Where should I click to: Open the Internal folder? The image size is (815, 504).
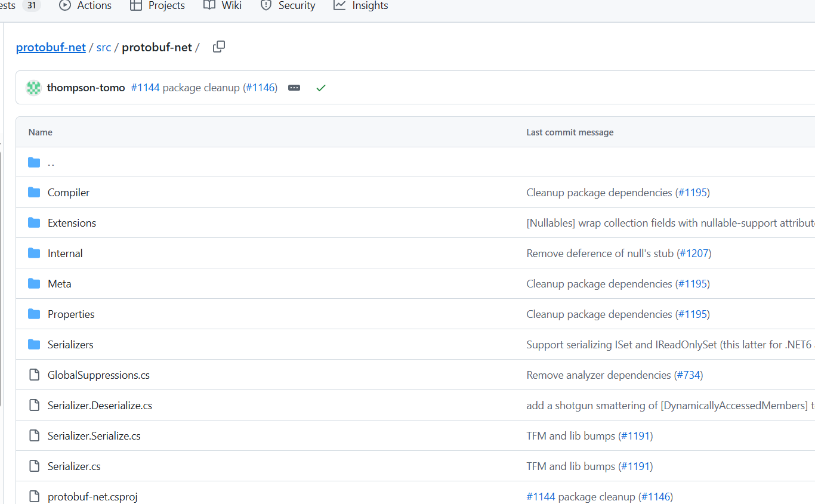(x=65, y=253)
